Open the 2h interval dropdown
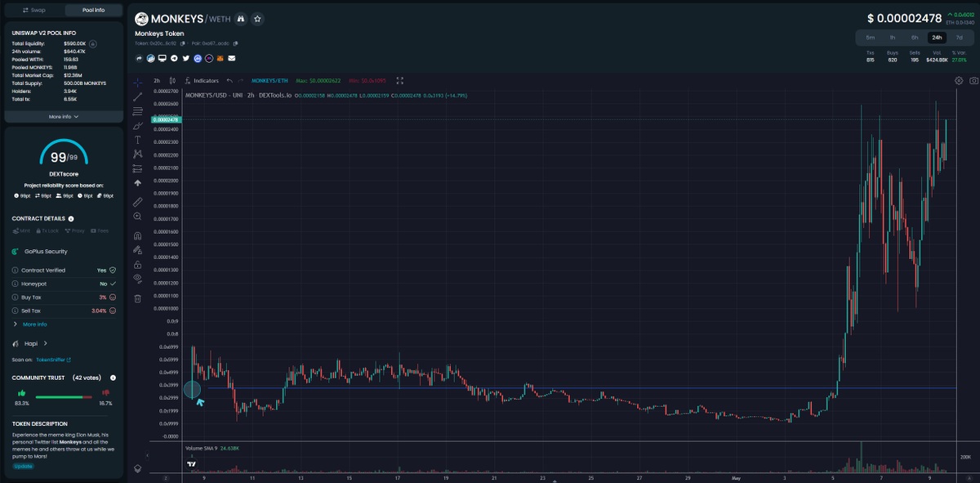980x483 pixels. [157, 81]
